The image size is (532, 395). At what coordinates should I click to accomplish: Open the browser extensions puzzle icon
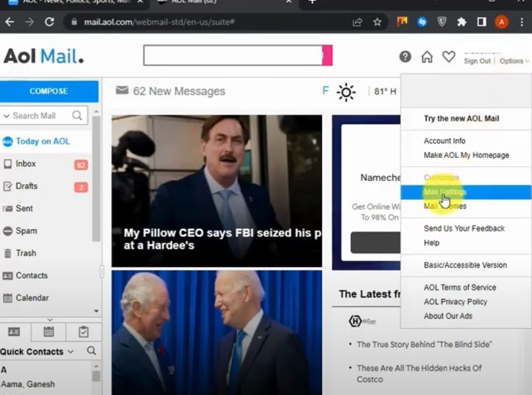pyautogui.click(x=462, y=22)
